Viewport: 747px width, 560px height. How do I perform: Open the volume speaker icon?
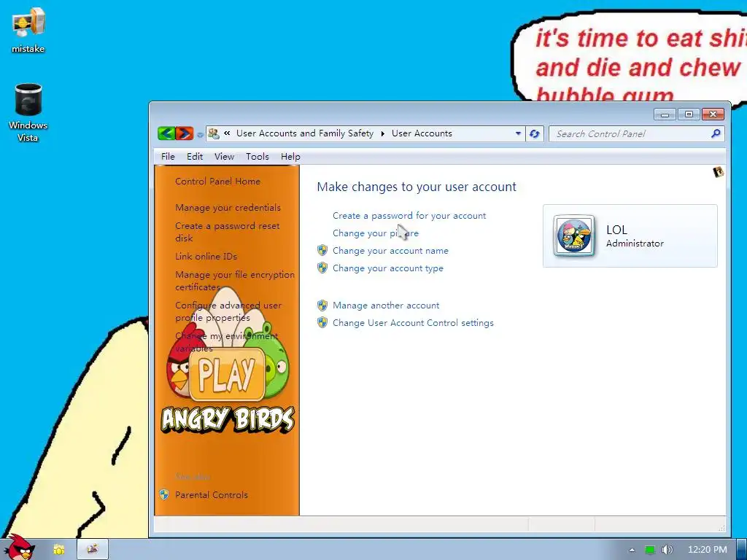pyautogui.click(x=667, y=550)
